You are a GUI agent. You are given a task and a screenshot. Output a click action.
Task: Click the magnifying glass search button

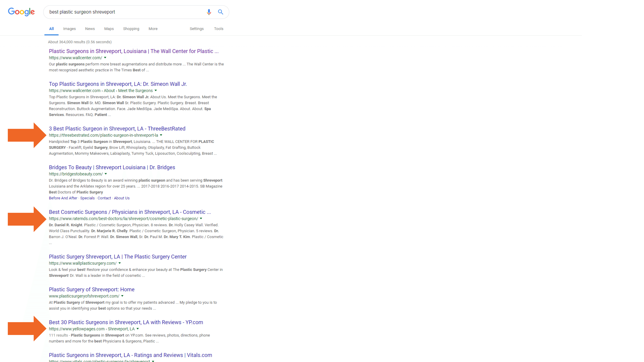(220, 12)
